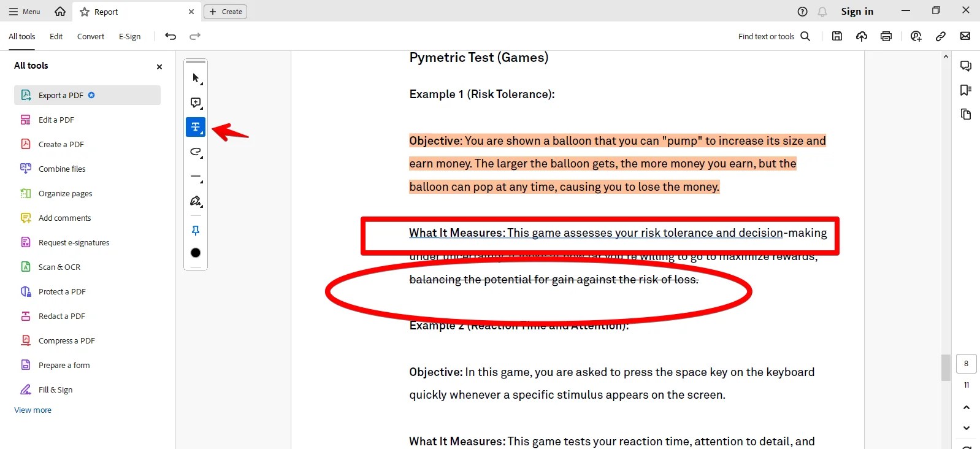Open Add comments tool

[87, 218]
